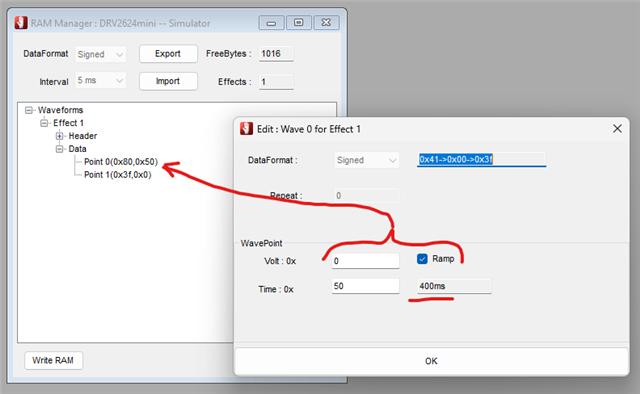Collapse the Waveforms tree node

29,110
